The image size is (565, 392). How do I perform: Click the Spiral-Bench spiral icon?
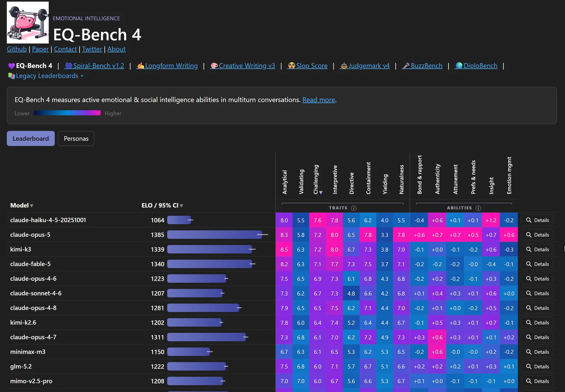coord(69,66)
